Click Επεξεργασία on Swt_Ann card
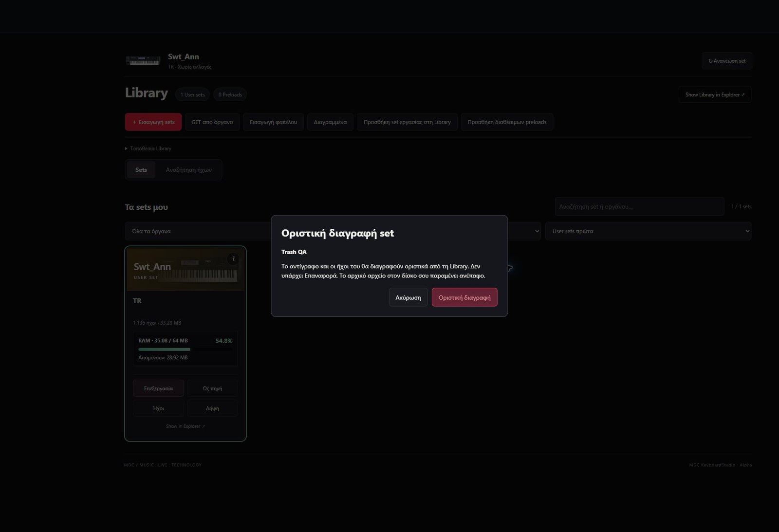Viewport: 779px width, 532px height. tap(158, 388)
